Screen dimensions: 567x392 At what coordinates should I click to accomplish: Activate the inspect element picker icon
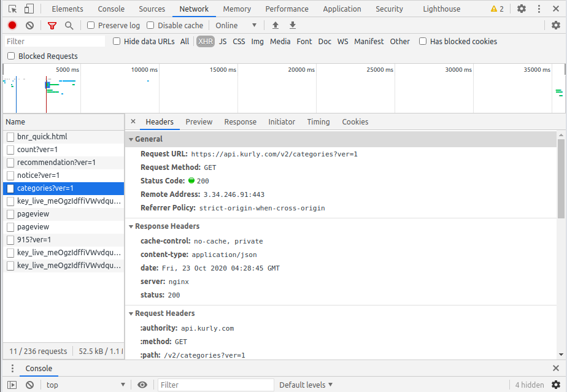pos(13,9)
